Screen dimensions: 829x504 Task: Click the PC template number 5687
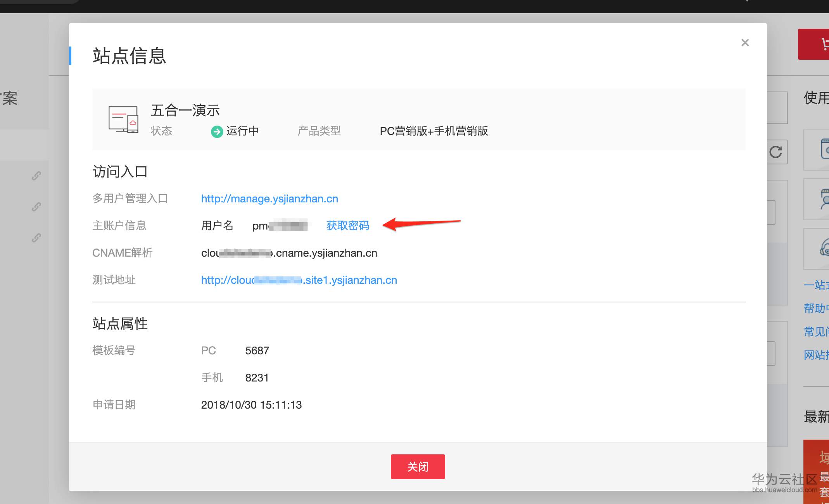click(257, 350)
